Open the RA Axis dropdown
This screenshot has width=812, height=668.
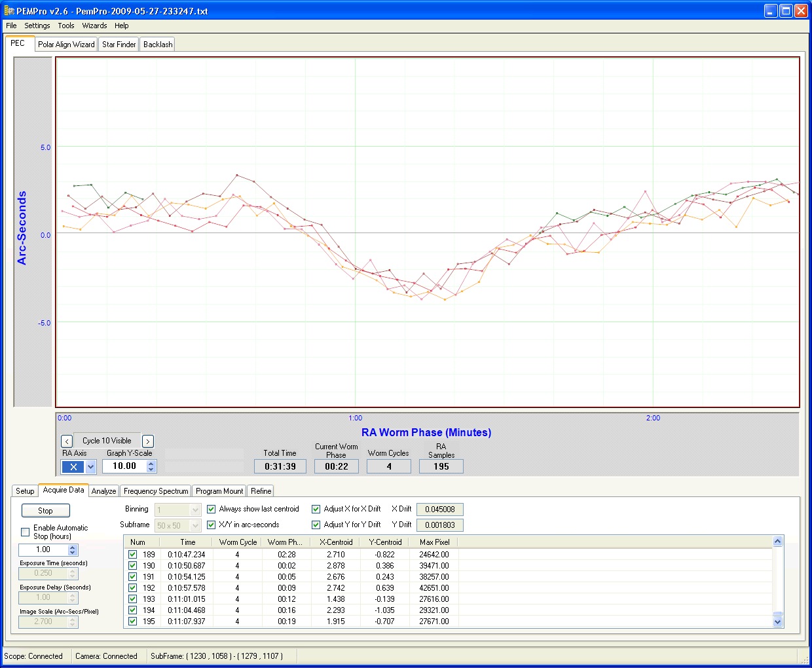coord(90,467)
